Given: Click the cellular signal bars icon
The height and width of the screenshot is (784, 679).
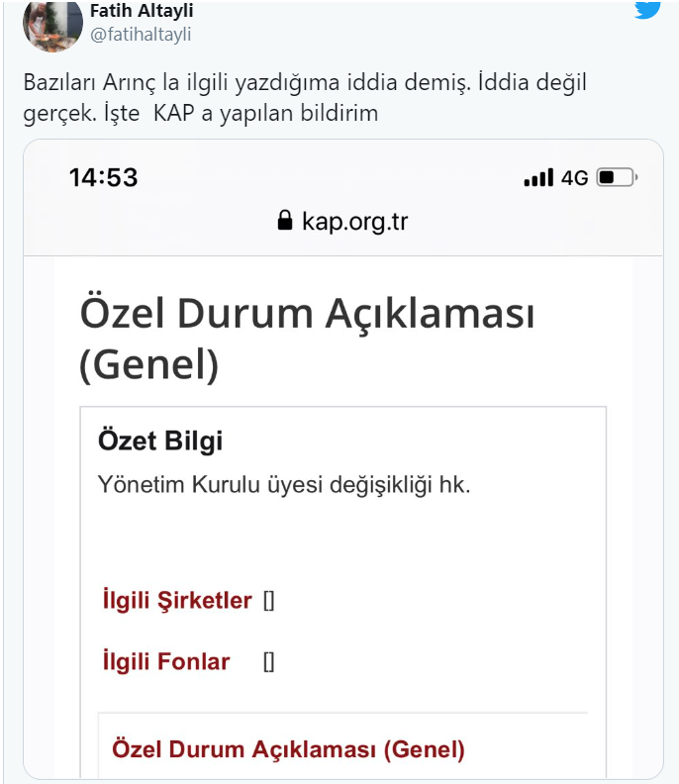Looking at the screenshot, I should (538, 178).
